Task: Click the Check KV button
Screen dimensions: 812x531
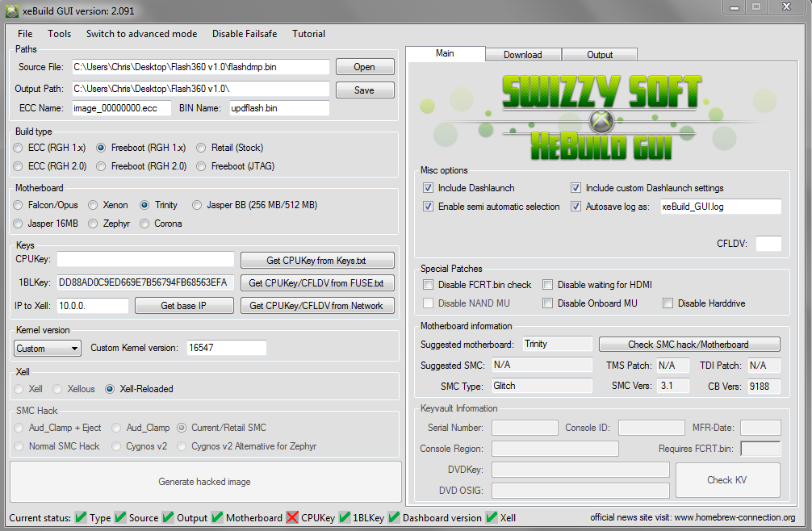Action: [x=727, y=480]
